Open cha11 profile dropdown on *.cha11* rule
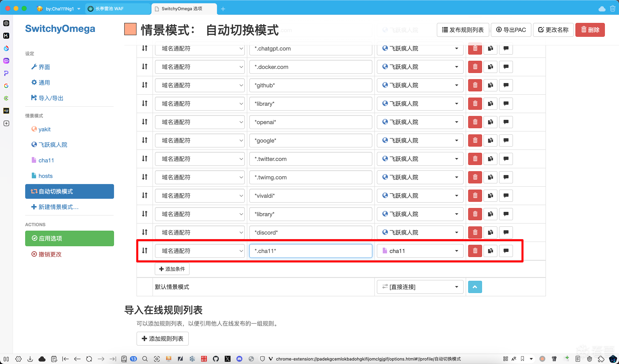The width and height of the screenshot is (619, 364). [420, 251]
